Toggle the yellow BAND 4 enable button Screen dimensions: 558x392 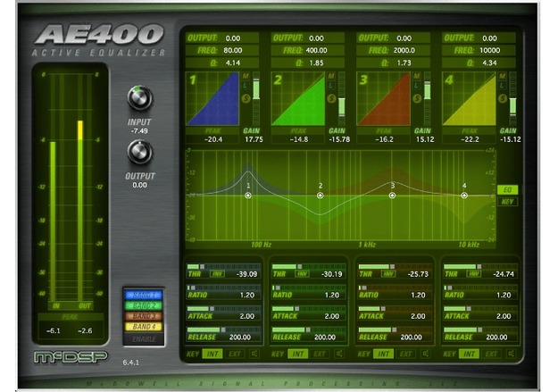(144, 327)
